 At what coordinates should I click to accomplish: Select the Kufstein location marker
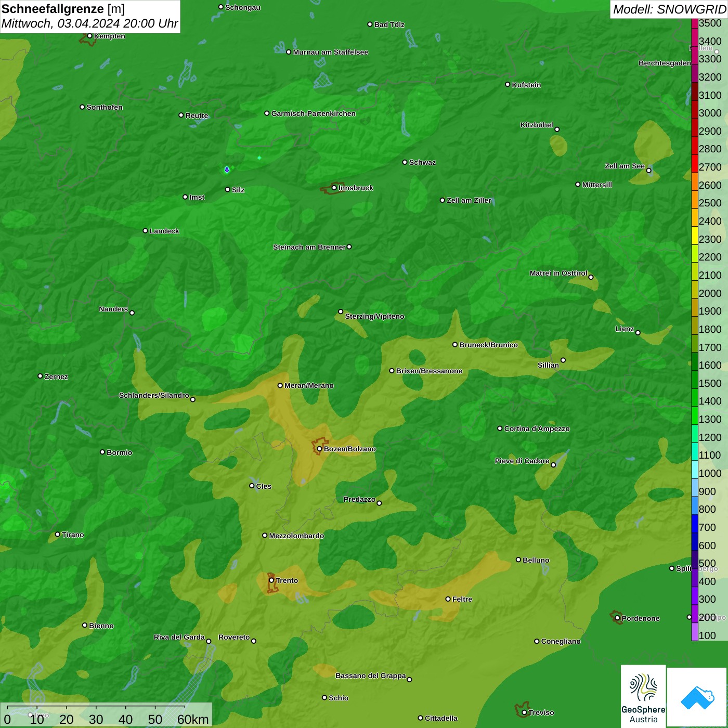coord(508,84)
